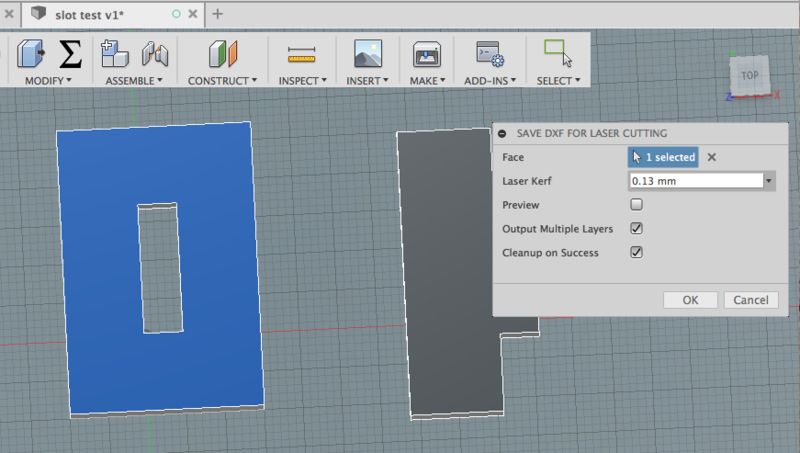Close the previous document tab

click(x=9, y=14)
